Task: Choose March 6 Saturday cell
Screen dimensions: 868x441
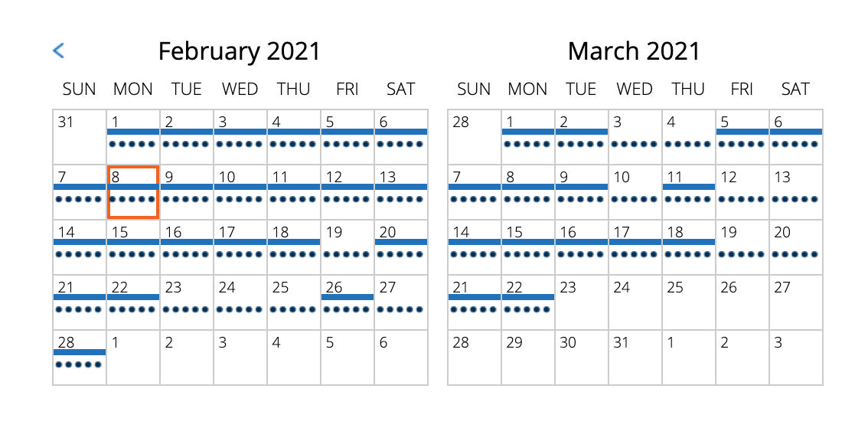Action: [x=796, y=137]
